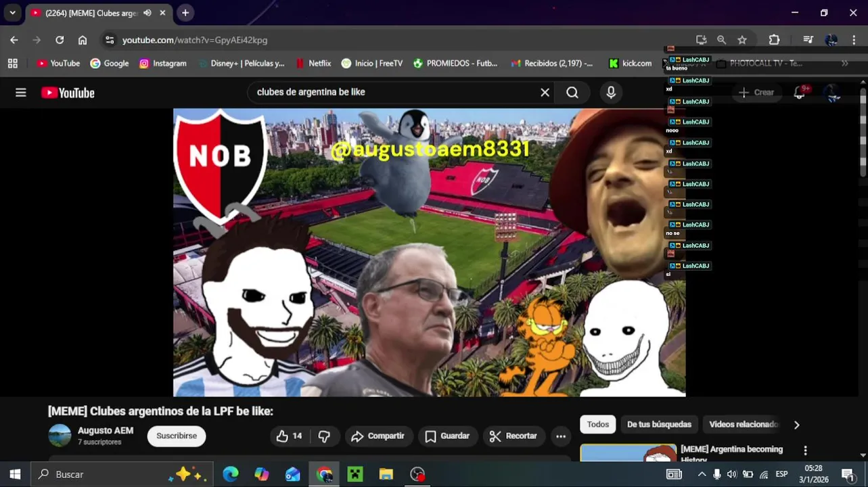The height and width of the screenshot is (487, 868).
Task: Bookmark this page with the star icon
Action: click(742, 40)
